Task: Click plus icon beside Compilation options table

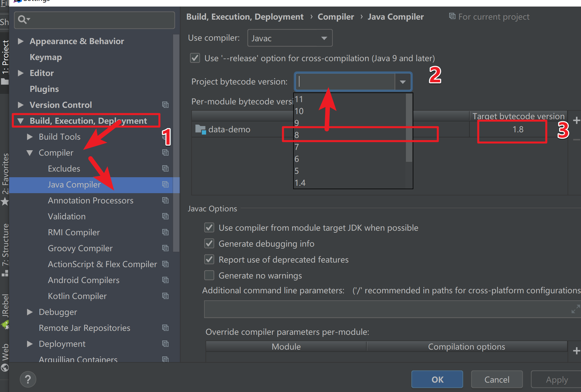Action: [x=576, y=350]
